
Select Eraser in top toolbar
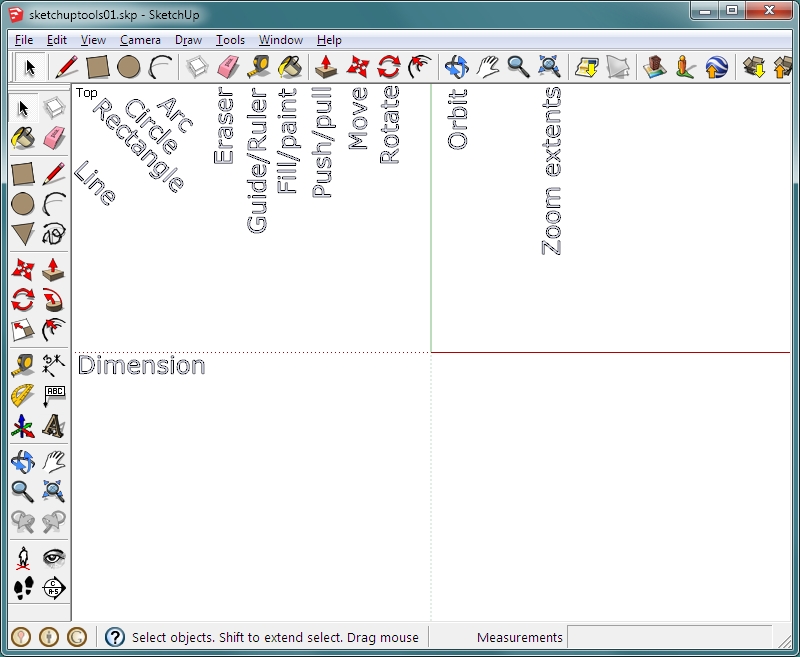[x=228, y=67]
